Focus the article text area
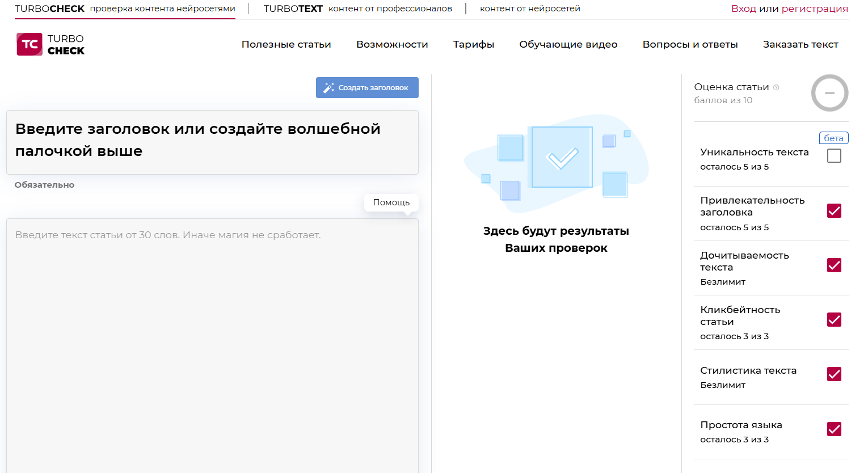The width and height of the screenshot is (868, 473). click(212, 346)
